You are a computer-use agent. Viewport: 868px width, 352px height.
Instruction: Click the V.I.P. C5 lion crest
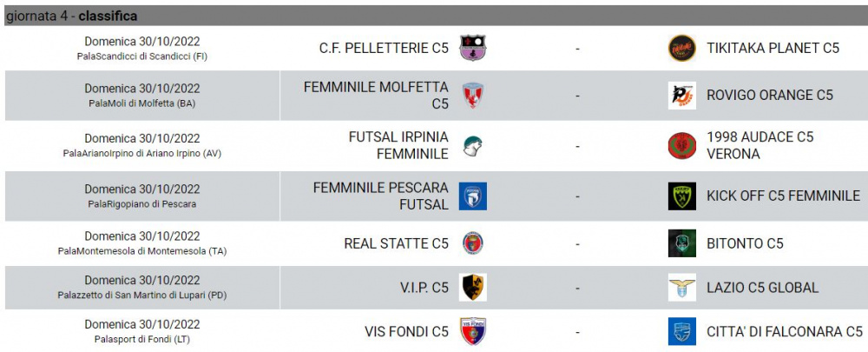pyautogui.click(x=473, y=288)
